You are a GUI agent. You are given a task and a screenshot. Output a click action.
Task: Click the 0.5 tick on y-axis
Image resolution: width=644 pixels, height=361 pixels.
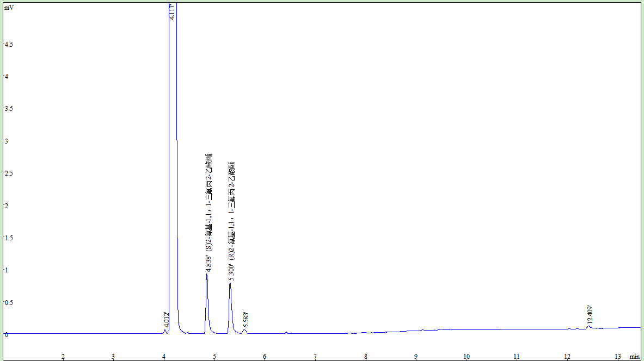[x=9, y=303]
